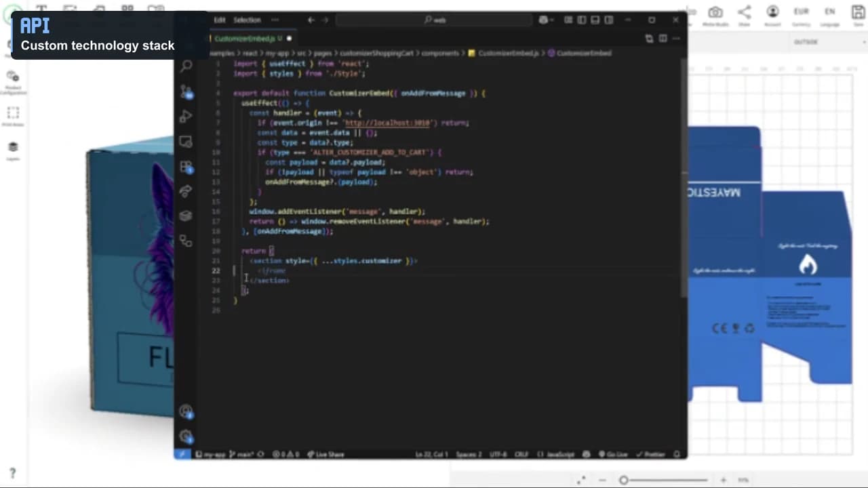Screen dimensions: 868x488
Task: Open the Run and Debug view
Action: 186,117
